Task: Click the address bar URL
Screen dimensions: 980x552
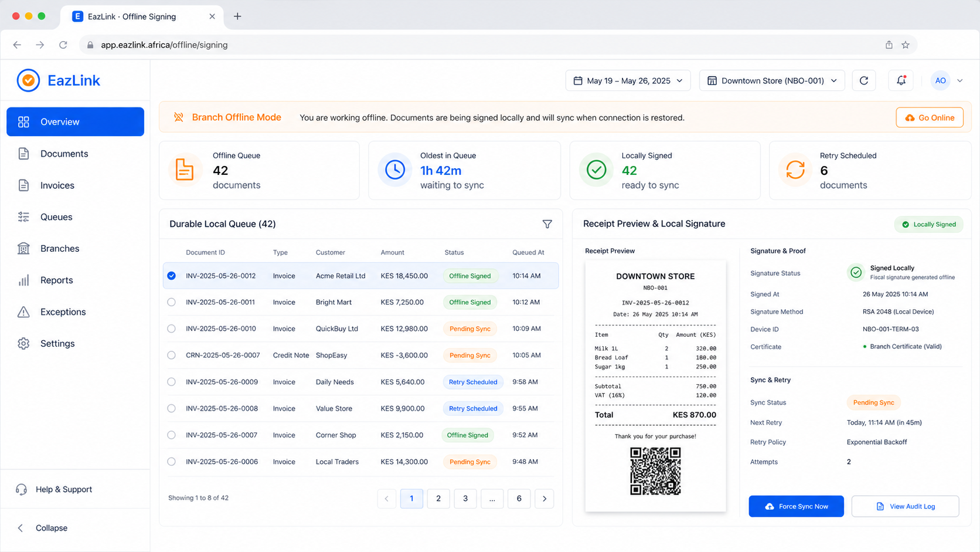Action: pyautogui.click(x=164, y=45)
